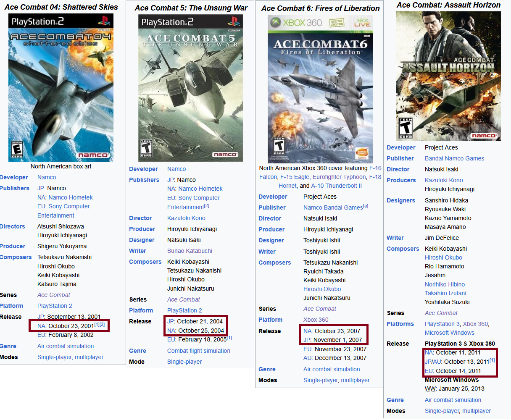Open the F-18 Hornet link in caption
Viewport: 511px width, 420px height.
(330, 181)
